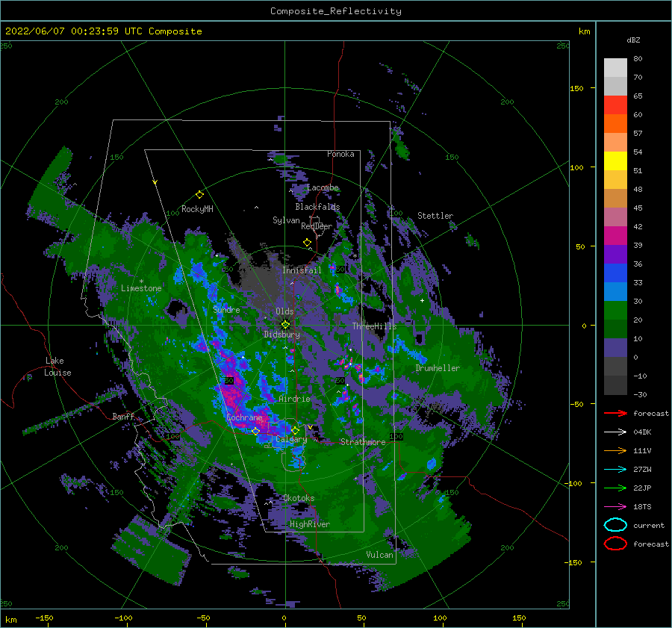Click the light gray 70-80 dBZ swatch
The image size is (672, 628).
coord(615,68)
